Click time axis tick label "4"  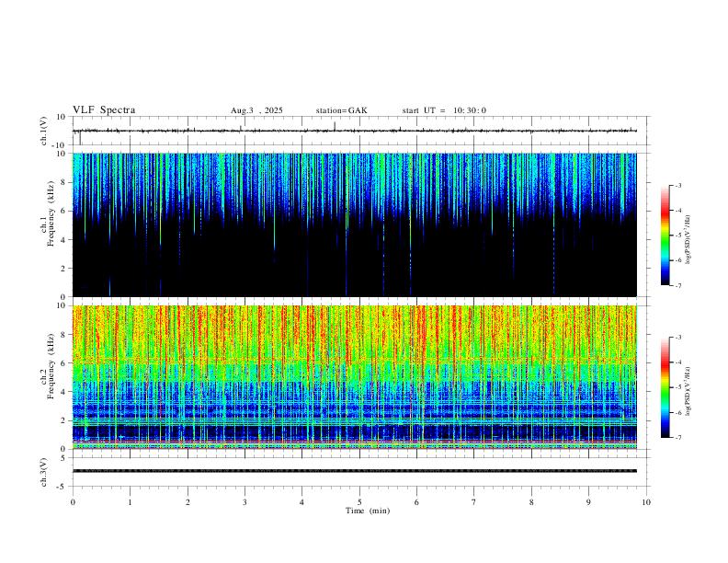(302, 502)
